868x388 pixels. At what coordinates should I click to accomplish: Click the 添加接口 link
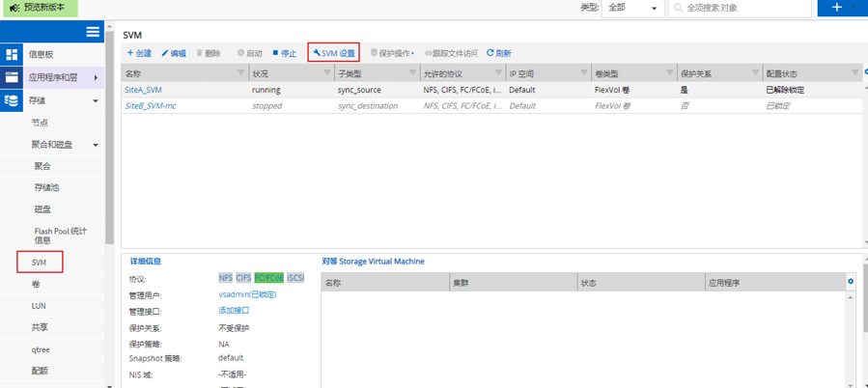tap(234, 311)
